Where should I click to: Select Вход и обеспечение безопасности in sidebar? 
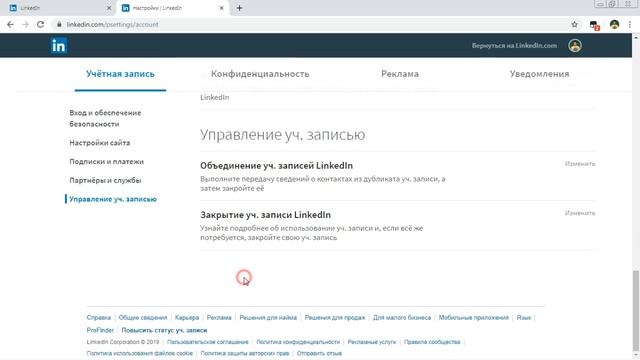105,118
